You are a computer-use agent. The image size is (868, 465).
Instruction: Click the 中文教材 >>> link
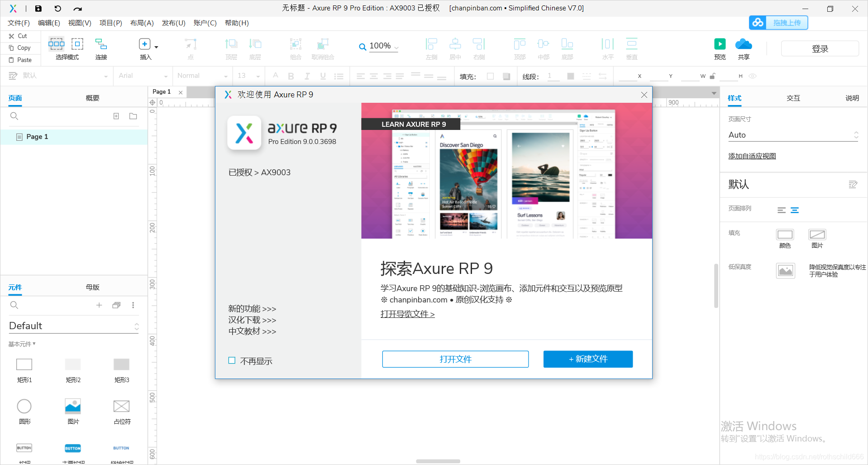pyautogui.click(x=252, y=331)
